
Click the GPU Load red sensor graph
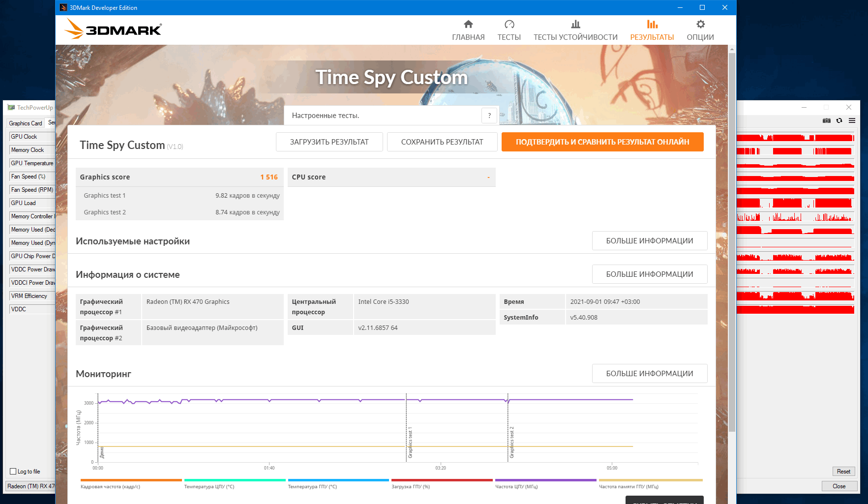795,203
